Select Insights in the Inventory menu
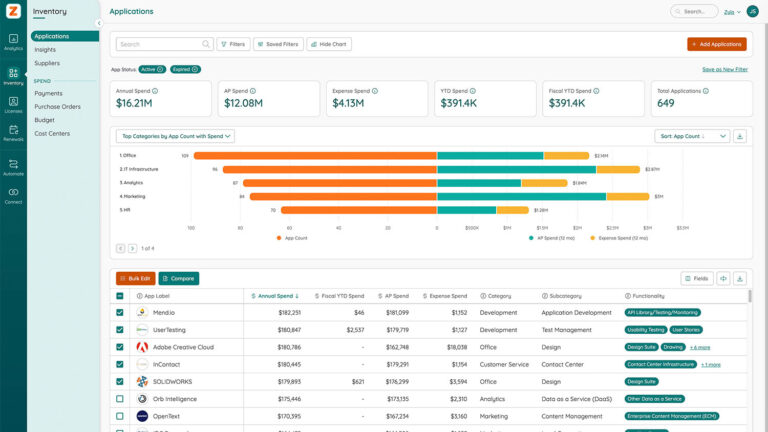 [x=45, y=49]
